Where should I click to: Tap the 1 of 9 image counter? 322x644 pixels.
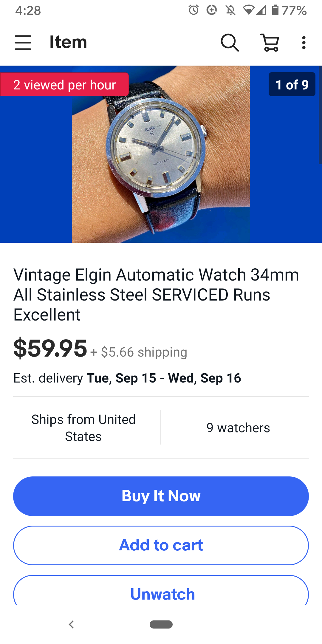292,84
